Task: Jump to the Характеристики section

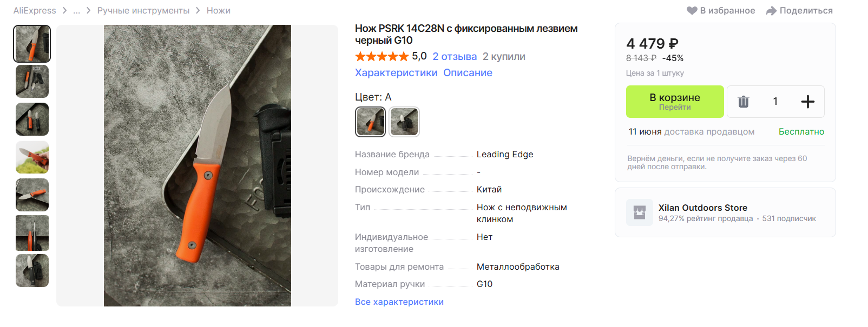Action: click(x=396, y=73)
